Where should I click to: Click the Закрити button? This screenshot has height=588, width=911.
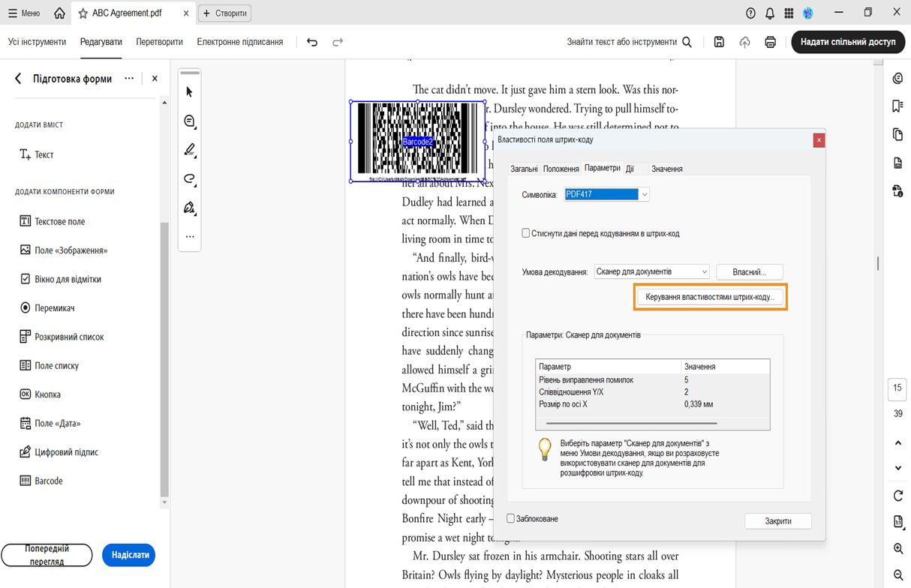click(777, 520)
